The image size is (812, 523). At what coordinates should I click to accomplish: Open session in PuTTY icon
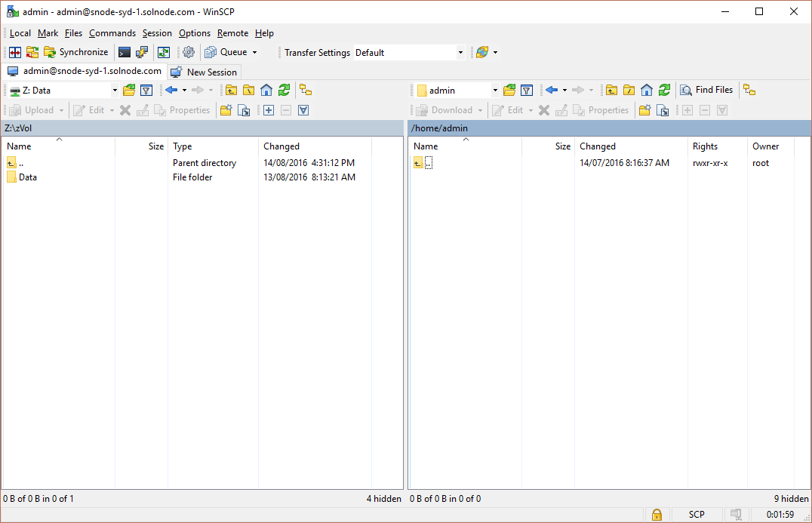[141, 52]
